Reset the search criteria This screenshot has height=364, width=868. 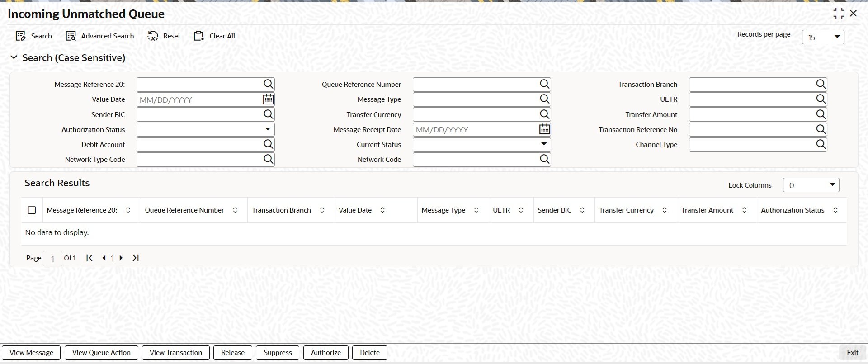(x=164, y=36)
